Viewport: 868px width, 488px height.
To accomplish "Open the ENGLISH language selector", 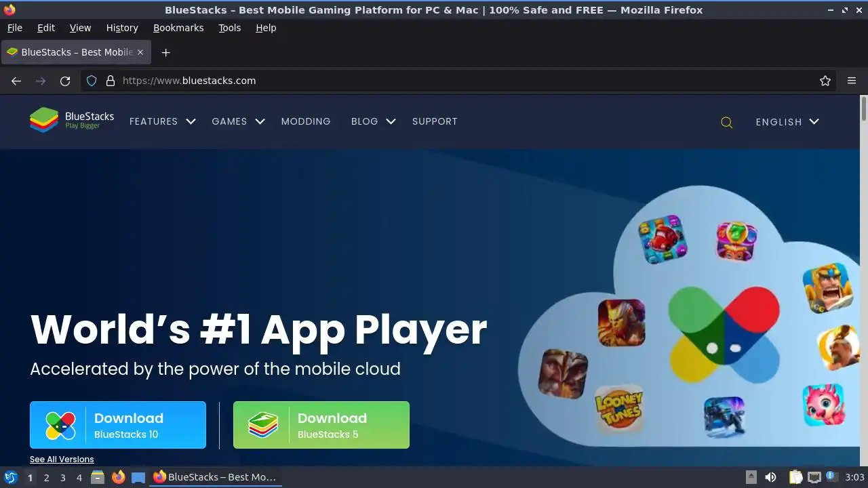I will click(787, 122).
